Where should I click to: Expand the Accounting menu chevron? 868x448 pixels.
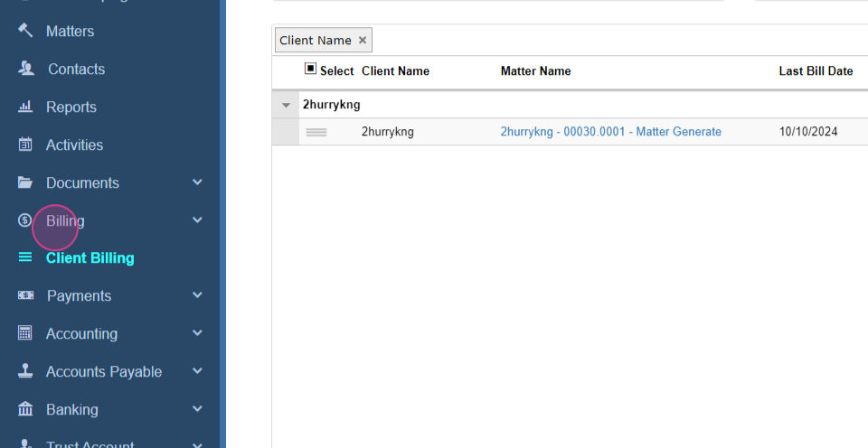point(198,333)
